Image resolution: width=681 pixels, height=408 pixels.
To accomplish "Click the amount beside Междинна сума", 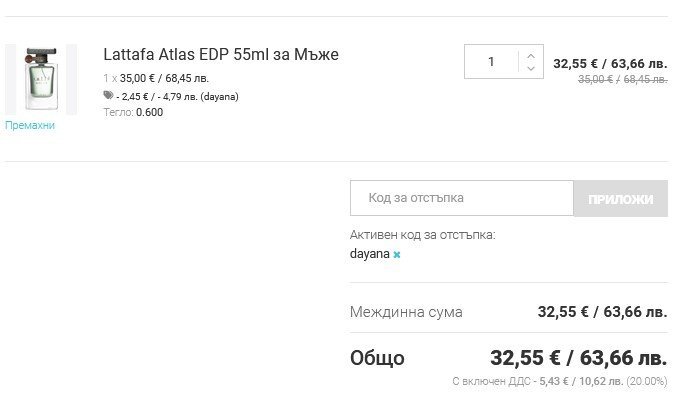I will click(601, 312).
